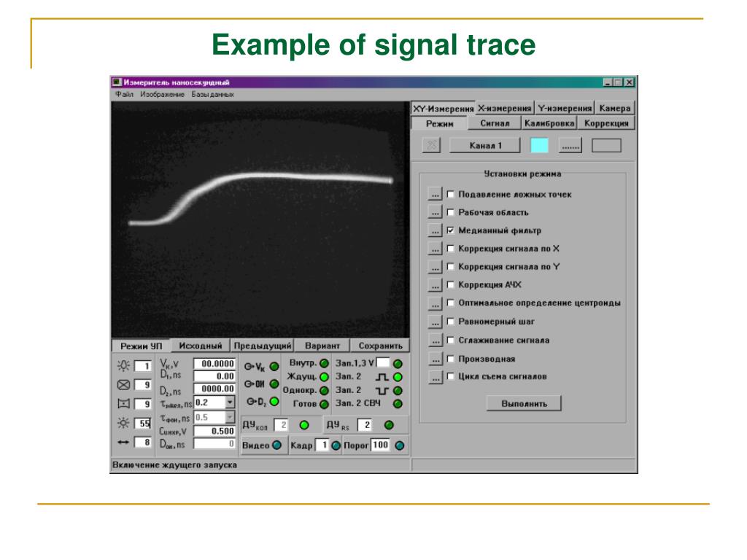The height and width of the screenshot is (560, 747).
Task: Select the Внутр. trigger mode lamp
Action: pyautogui.click(x=325, y=363)
